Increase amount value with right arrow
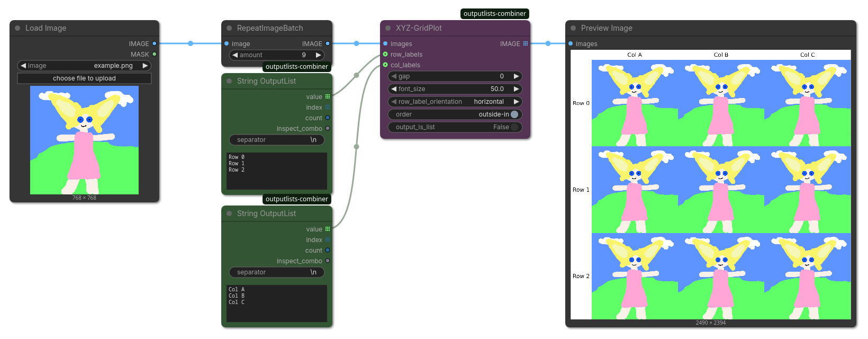Screen dimensions: 868x339 click(318, 55)
